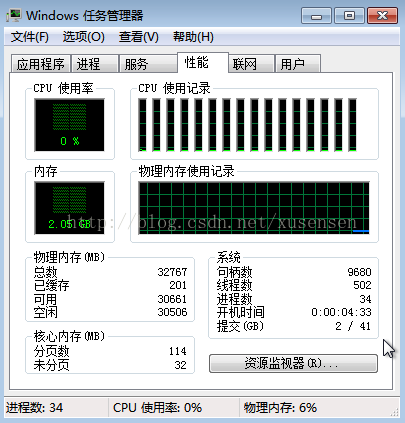Image resolution: width=405 pixels, height=423 pixels.
Task: Click cached memory value 201
Action: click(x=178, y=285)
